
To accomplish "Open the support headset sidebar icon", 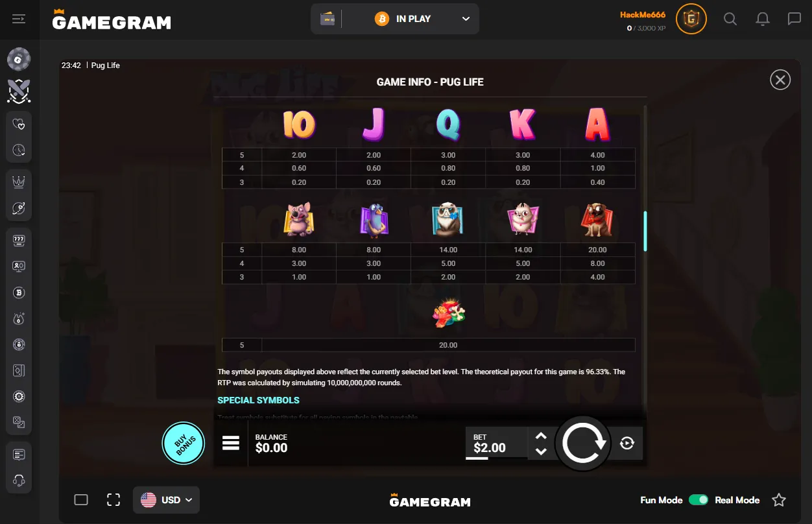I will pyautogui.click(x=19, y=481).
